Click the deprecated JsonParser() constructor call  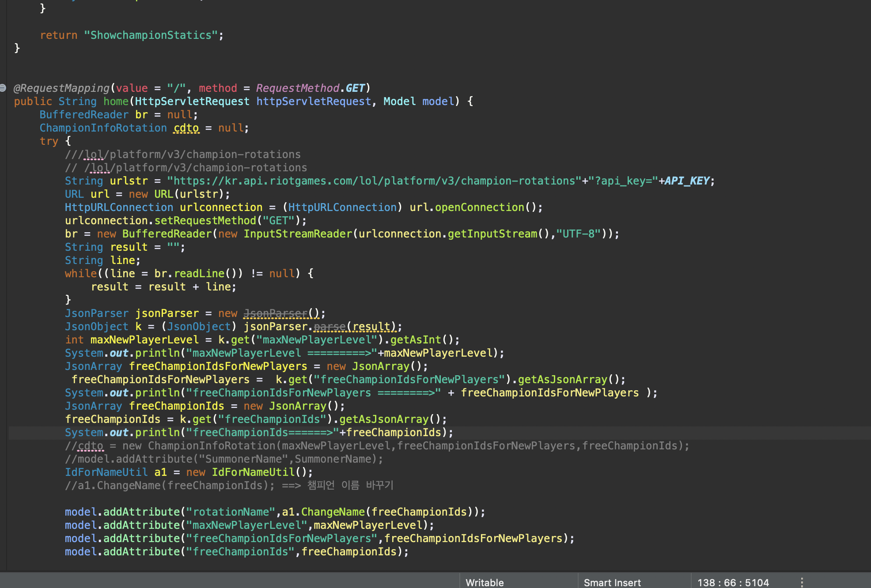276,313
